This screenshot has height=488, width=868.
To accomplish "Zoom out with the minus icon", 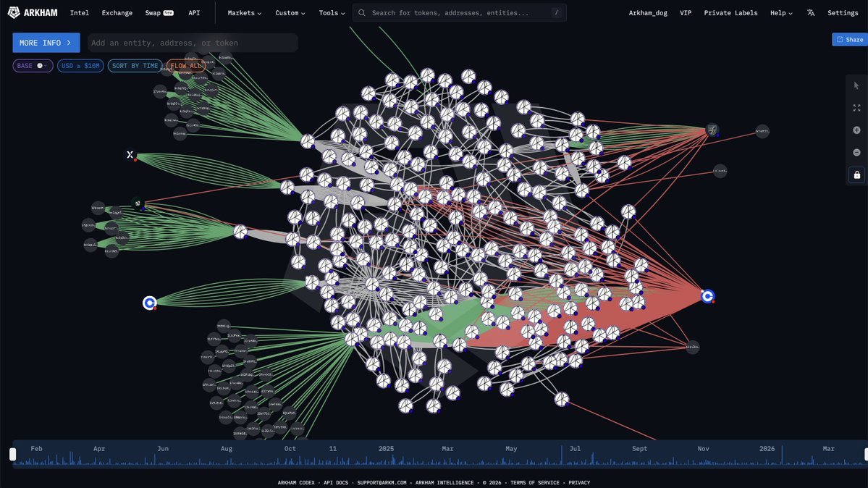I will [856, 153].
